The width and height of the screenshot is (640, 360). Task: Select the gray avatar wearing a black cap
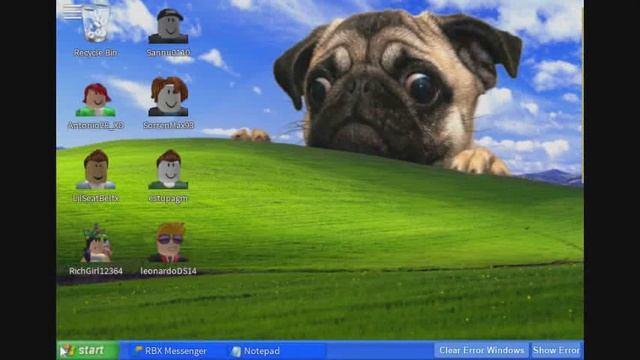pos(168,26)
